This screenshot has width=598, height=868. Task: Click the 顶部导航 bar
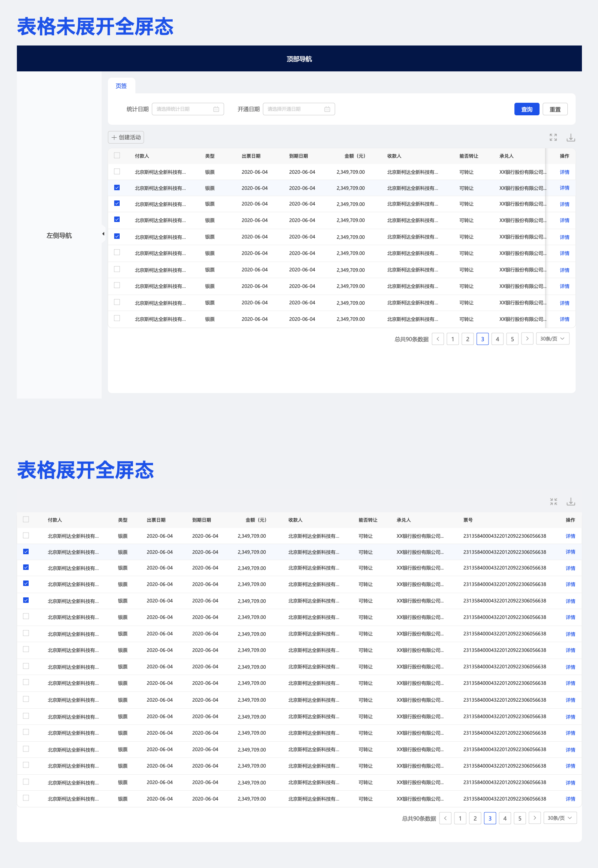(x=299, y=59)
